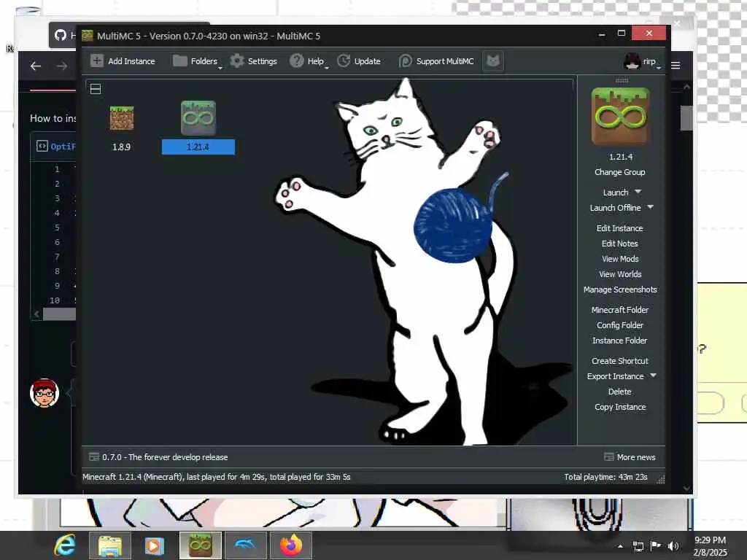747x560 pixels.
Task: Open the rirp account dropdown
Action: (x=642, y=61)
